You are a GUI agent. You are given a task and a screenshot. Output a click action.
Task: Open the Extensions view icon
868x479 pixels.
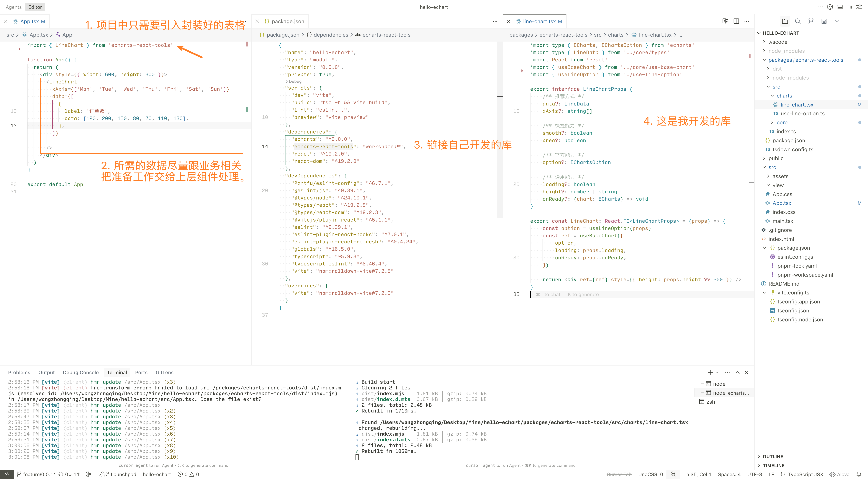824,21
